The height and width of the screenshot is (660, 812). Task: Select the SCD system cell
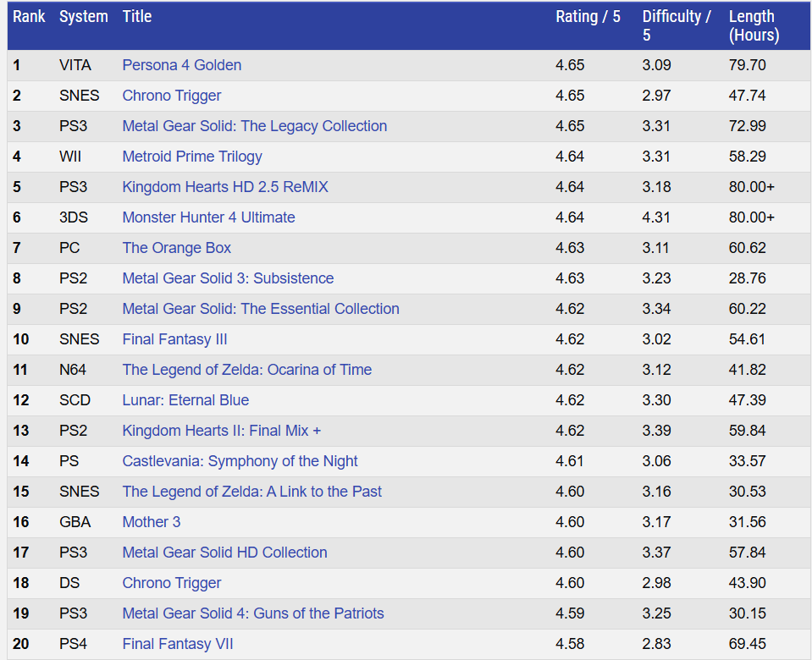[x=75, y=401]
